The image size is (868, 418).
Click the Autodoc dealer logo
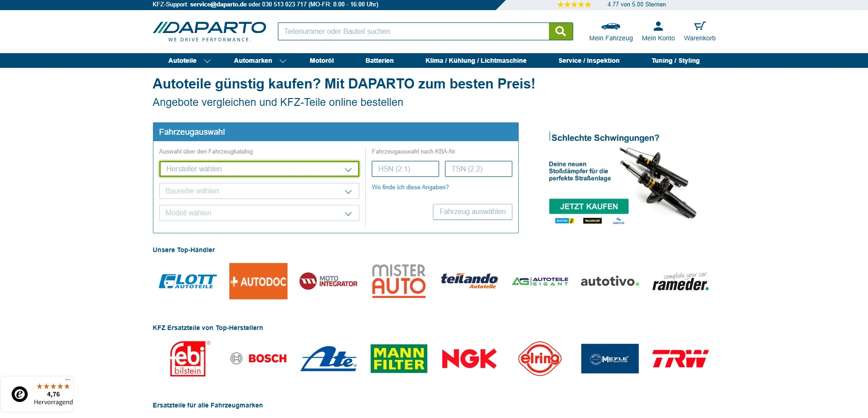(258, 281)
